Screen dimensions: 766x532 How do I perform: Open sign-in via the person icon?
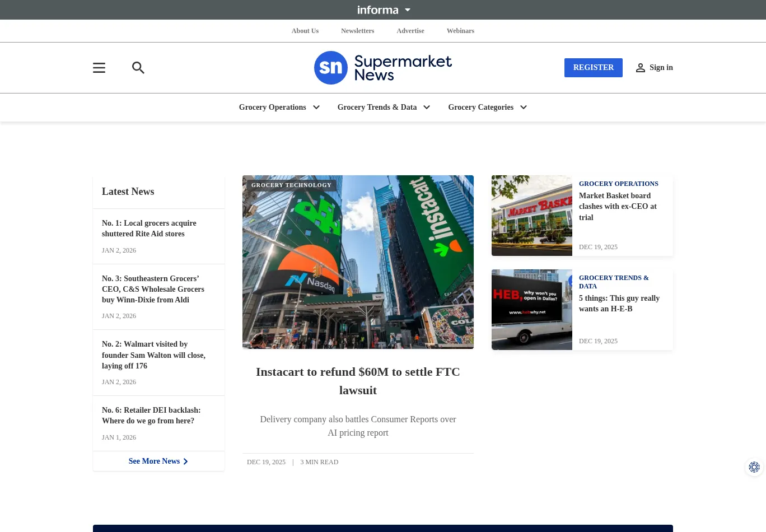641,68
